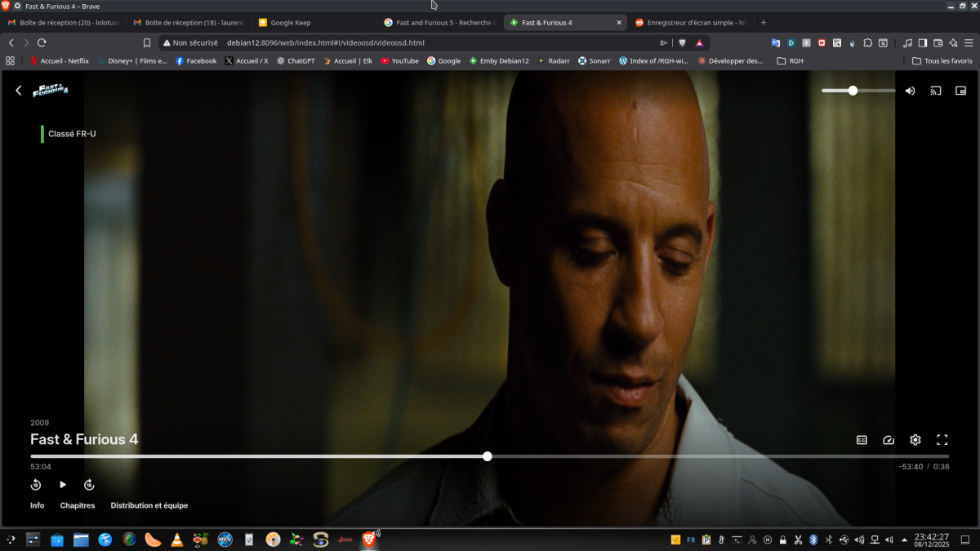The height and width of the screenshot is (551, 980).
Task: Open the playback speed control
Action: pos(888,439)
